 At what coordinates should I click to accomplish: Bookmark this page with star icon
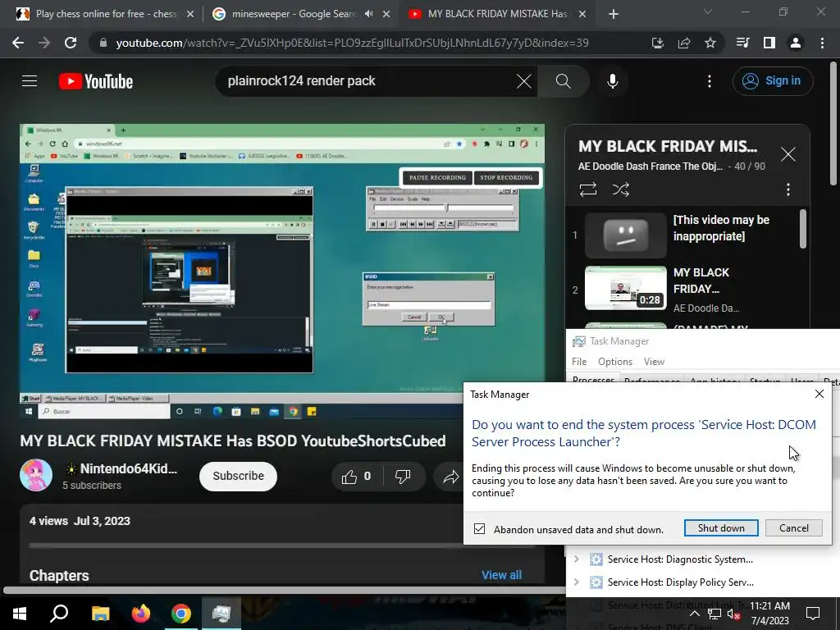pos(710,43)
